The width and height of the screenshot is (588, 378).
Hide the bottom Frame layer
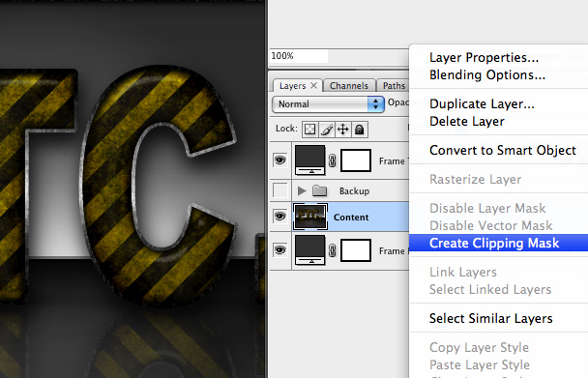[279, 250]
